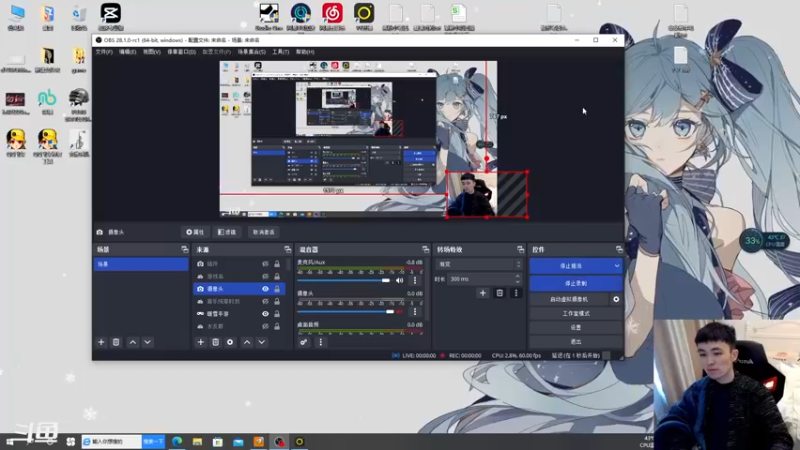The image size is (800, 450).
Task: Open 停靠窗口(D) menu
Action: pyautogui.click(x=181, y=52)
